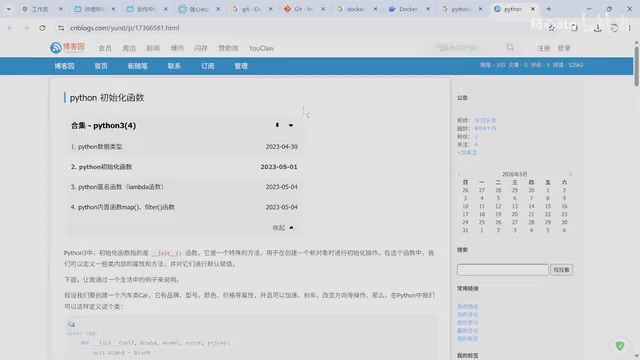Click the 找找看 search button
This screenshot has height=360, width=640.
(x=562, y=270)
